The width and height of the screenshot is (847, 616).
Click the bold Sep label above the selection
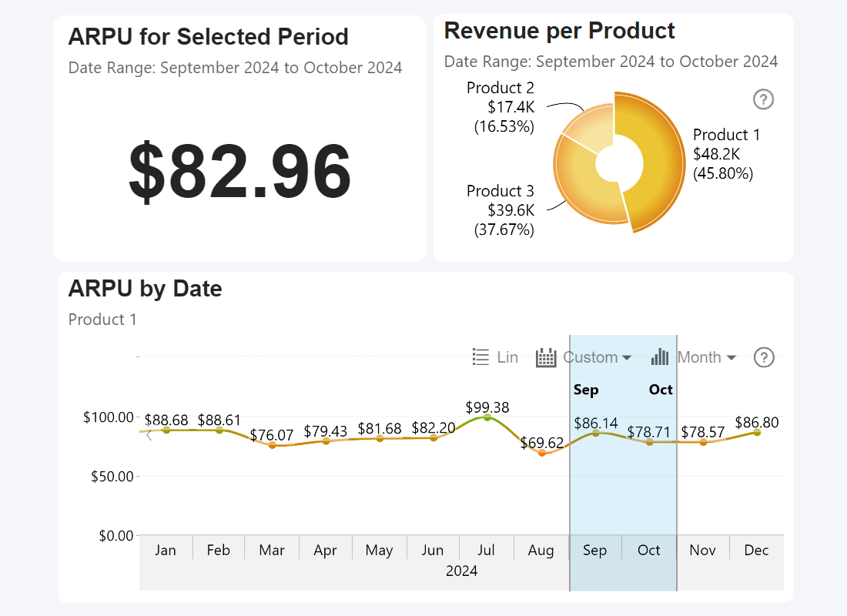586,390
